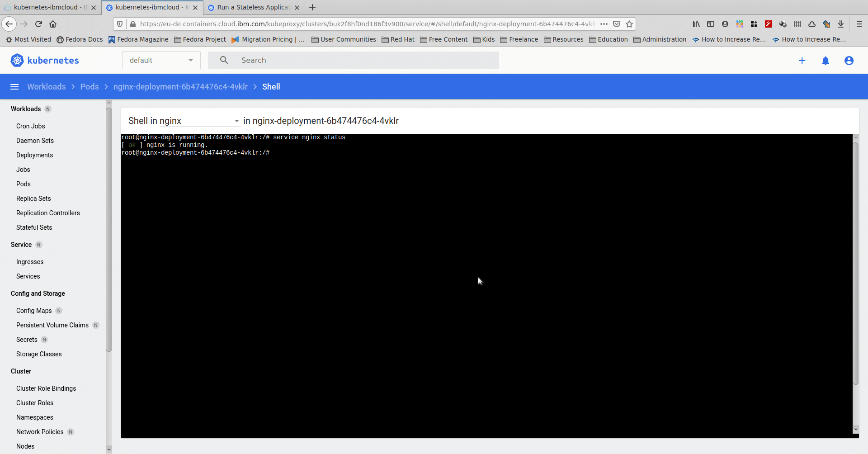Open Persistent Volume Claims in sidebar
The width and height of the screenshot is (868, 454).
tap(52, 325)
